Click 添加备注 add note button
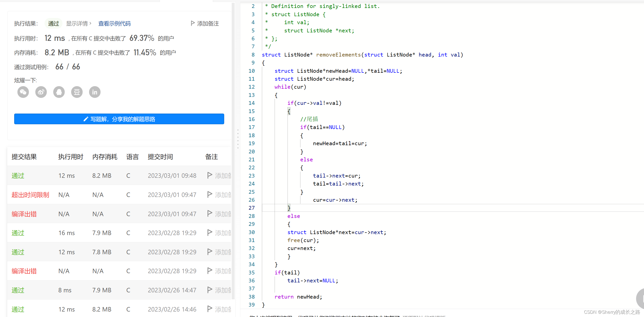The width and height of the screenshot is (644, 317). (205, 23)
